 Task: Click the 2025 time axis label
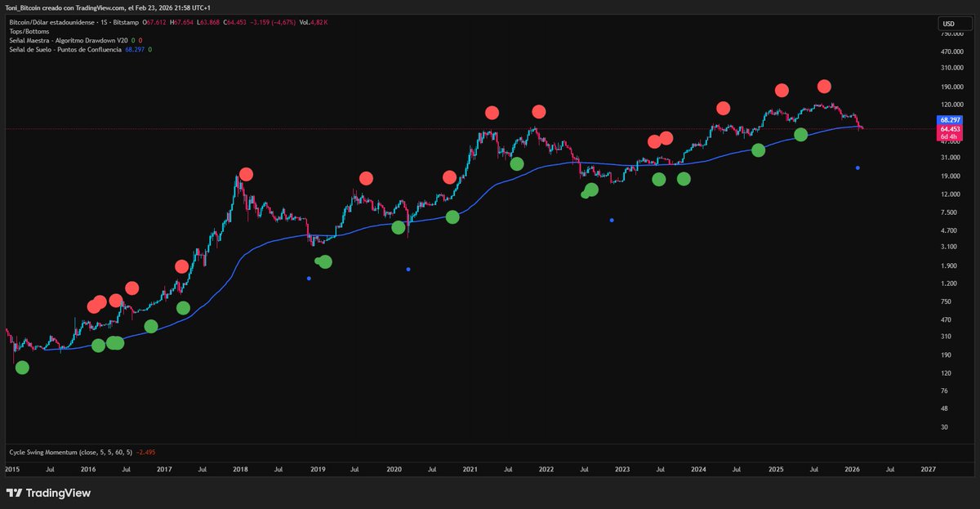[775, 470]
